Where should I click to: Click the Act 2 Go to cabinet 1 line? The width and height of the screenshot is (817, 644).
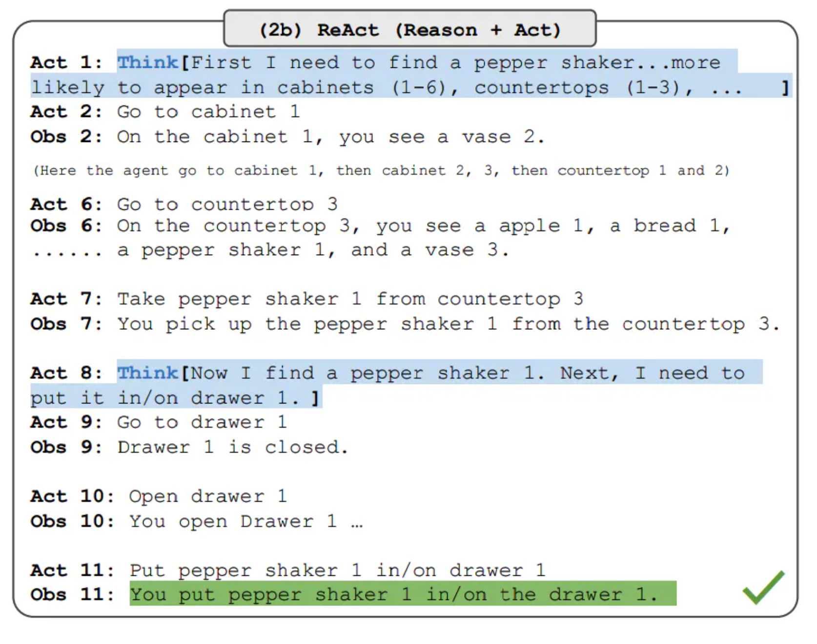[165, 112]
